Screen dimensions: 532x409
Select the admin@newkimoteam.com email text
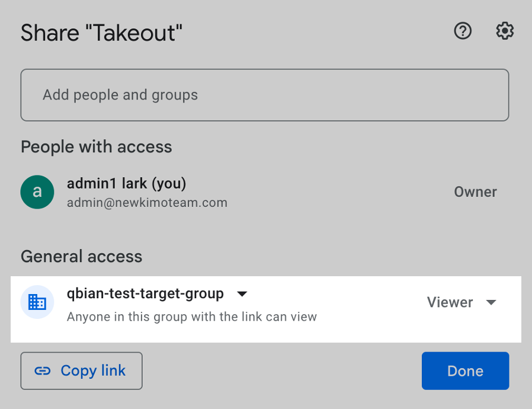[x=147, y=203]
